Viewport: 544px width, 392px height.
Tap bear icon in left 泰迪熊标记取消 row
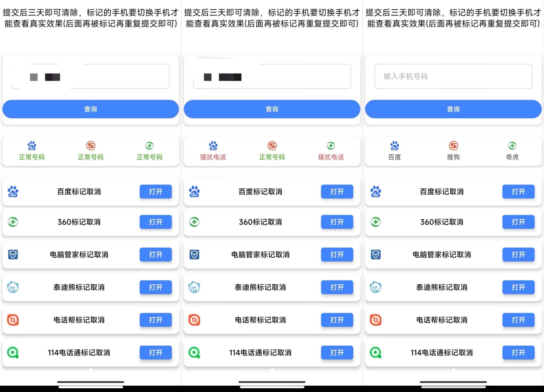13,287
